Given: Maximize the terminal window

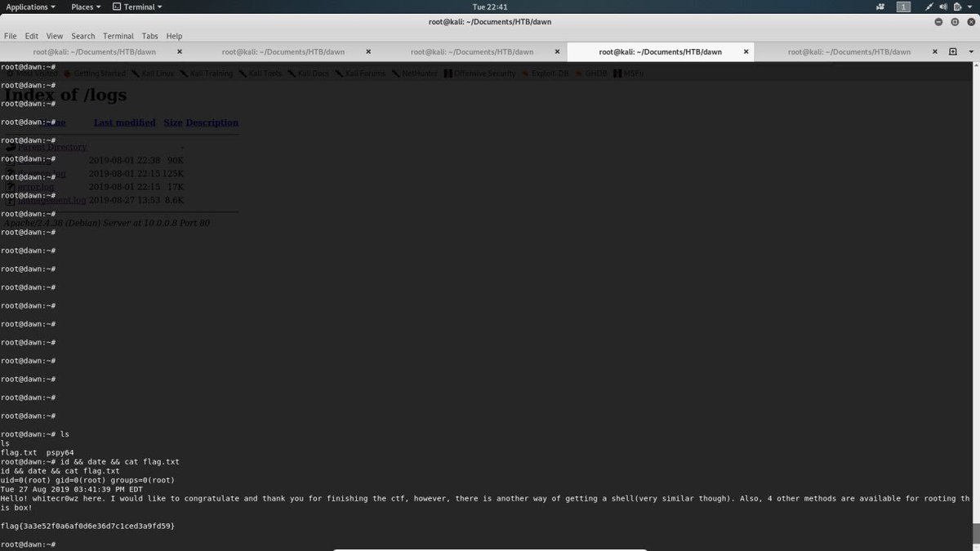Looking at the screenshot, I should click(x=953, y=21).
